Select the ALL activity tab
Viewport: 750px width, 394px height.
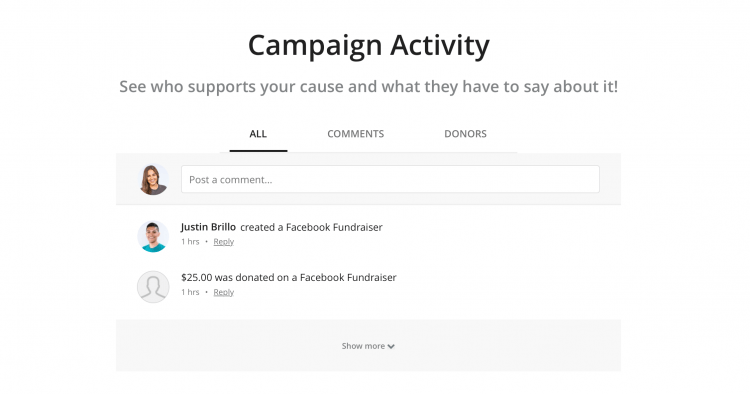[258, 134]
